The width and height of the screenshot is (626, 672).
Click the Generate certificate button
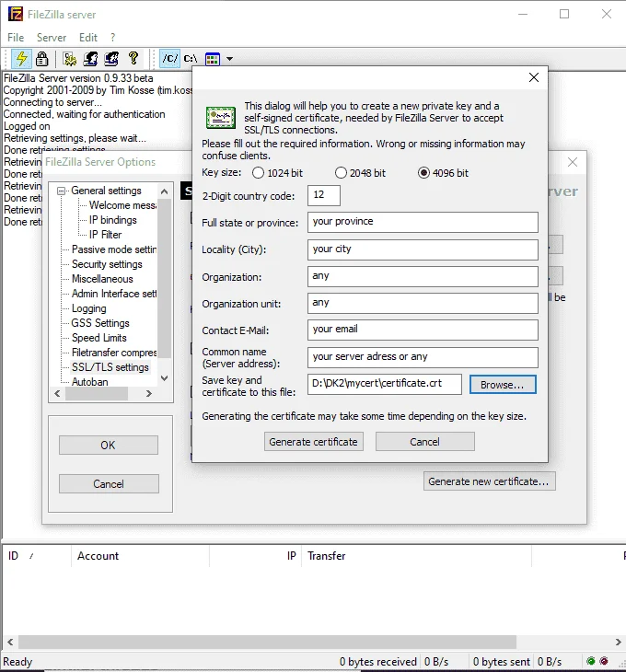(x=314, y=442)
